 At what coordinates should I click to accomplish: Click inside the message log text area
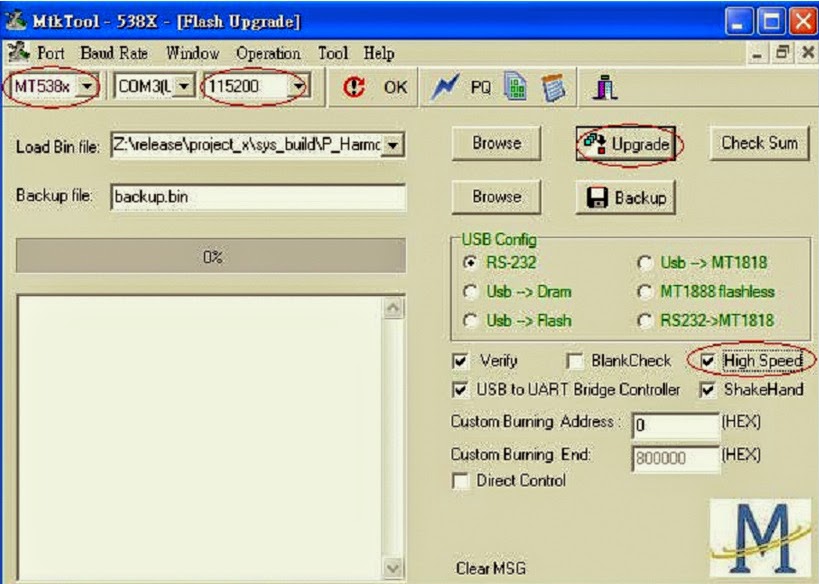[x=200, y=438]
